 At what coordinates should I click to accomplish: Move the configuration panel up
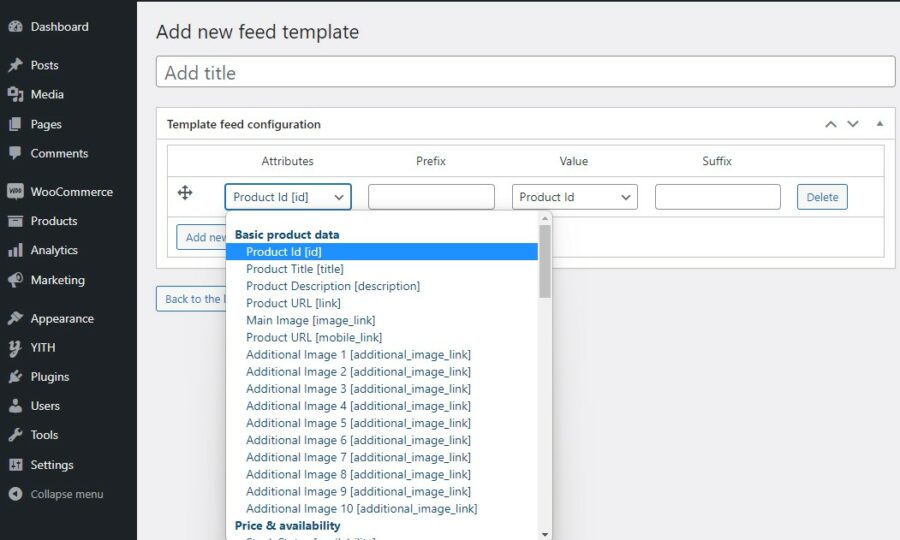point(831,124)
